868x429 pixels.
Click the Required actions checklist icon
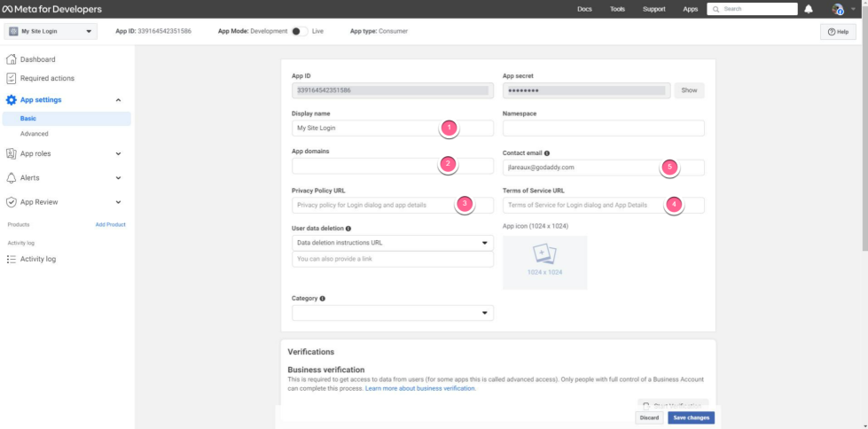(11, 78)
